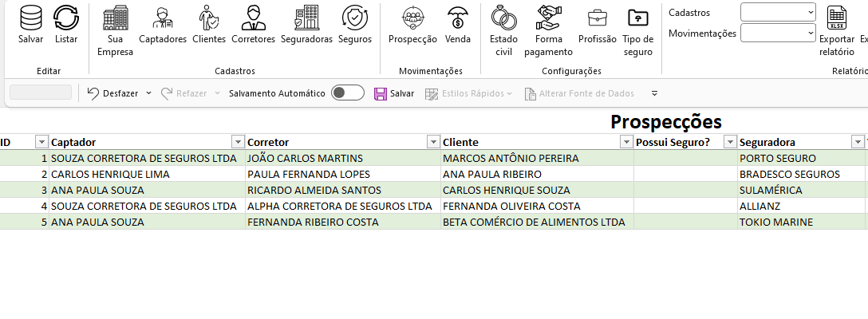The width and height of the screenshot is (868, 319).
Task: Toggle the Salvamento Automático switch
Action: click(348, 93)
